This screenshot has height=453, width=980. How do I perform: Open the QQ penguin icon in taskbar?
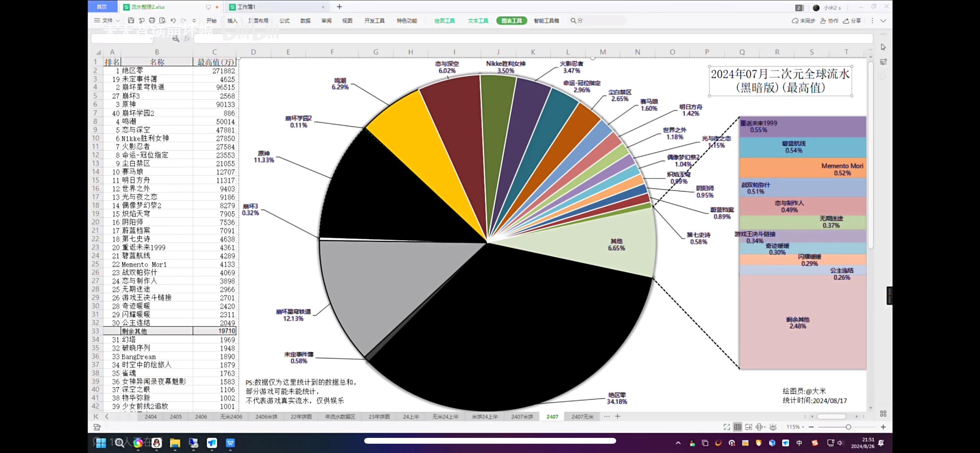coord(156,443)
